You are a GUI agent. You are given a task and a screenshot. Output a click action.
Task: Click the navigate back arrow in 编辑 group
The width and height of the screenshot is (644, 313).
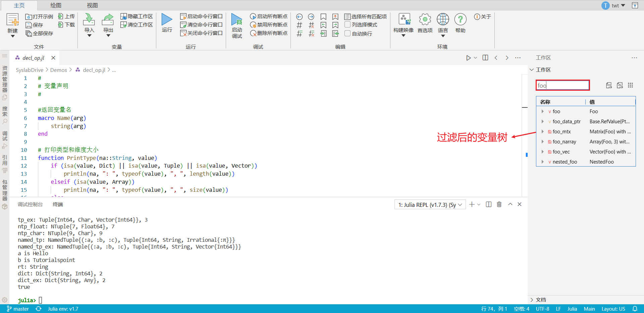[300, 16]
